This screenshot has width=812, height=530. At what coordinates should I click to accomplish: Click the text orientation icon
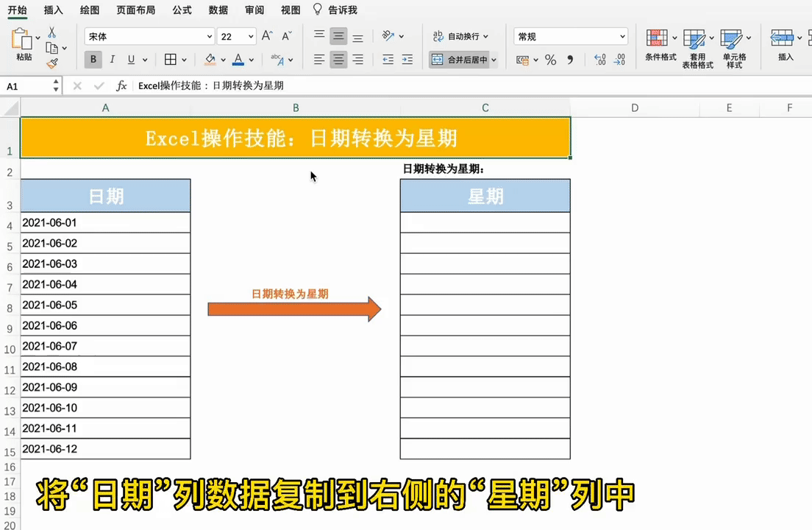(x=388, y=36)
